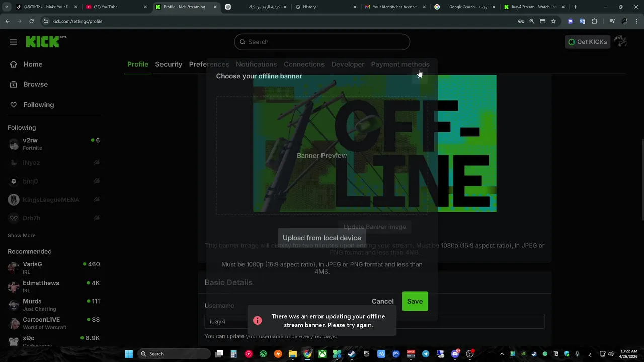Viewport: 644px width, 362px height.
Task: Open CartoonL1VE recommended channel
Action: click(54, 323)
